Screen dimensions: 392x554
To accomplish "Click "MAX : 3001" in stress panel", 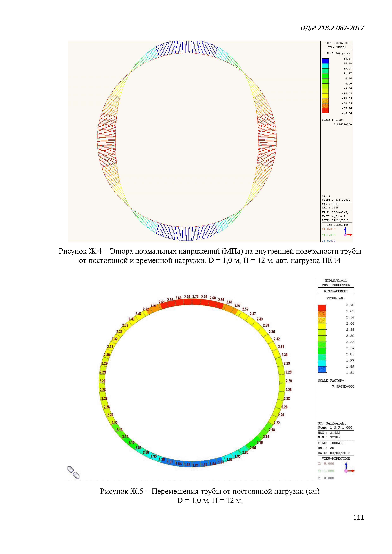I will click(x=330, y=204).
